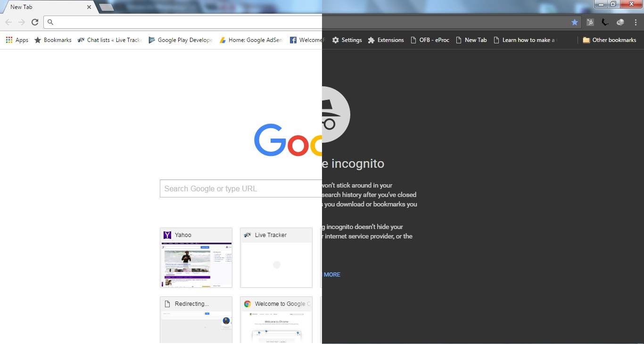Click the grey cloud extension icon
Screen dimensions: 644x344
pos(620,22)
